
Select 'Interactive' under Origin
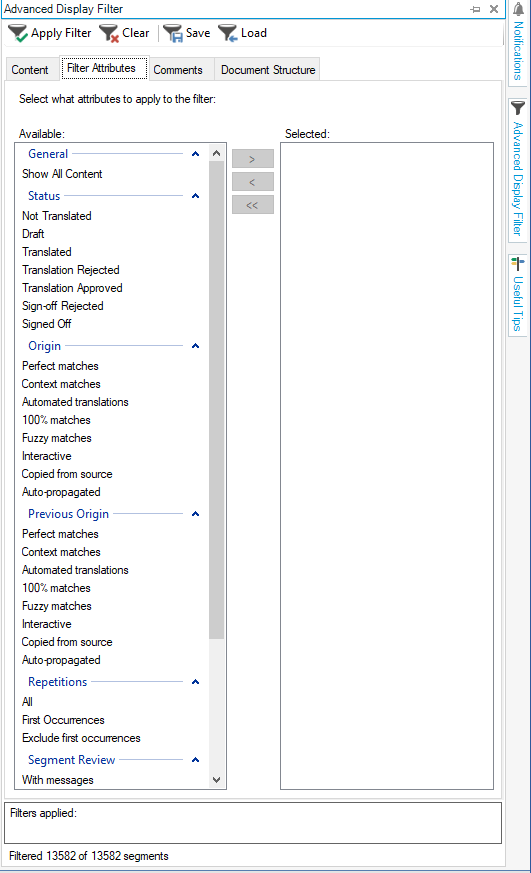point(47,456)
